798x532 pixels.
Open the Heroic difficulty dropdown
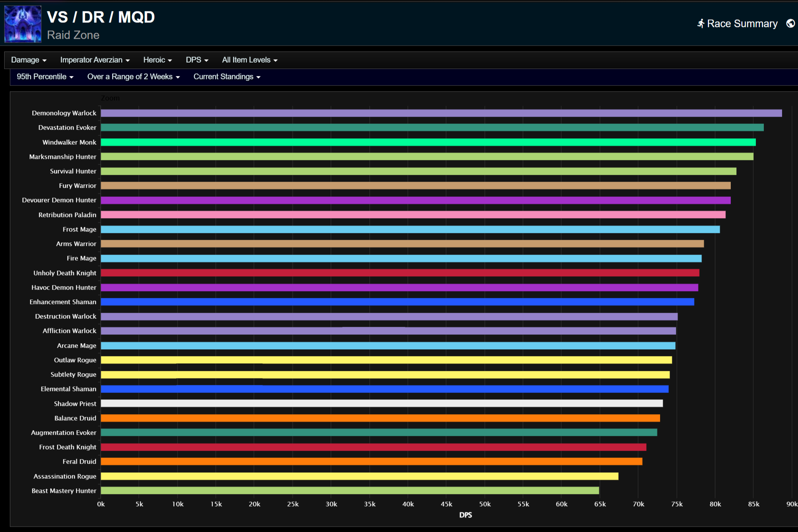coord(157,60)
